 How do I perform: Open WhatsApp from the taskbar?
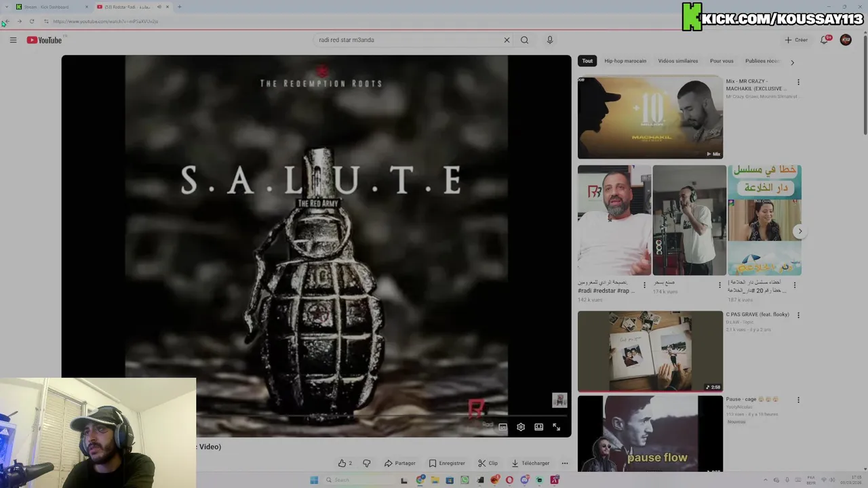coord(465,480)
